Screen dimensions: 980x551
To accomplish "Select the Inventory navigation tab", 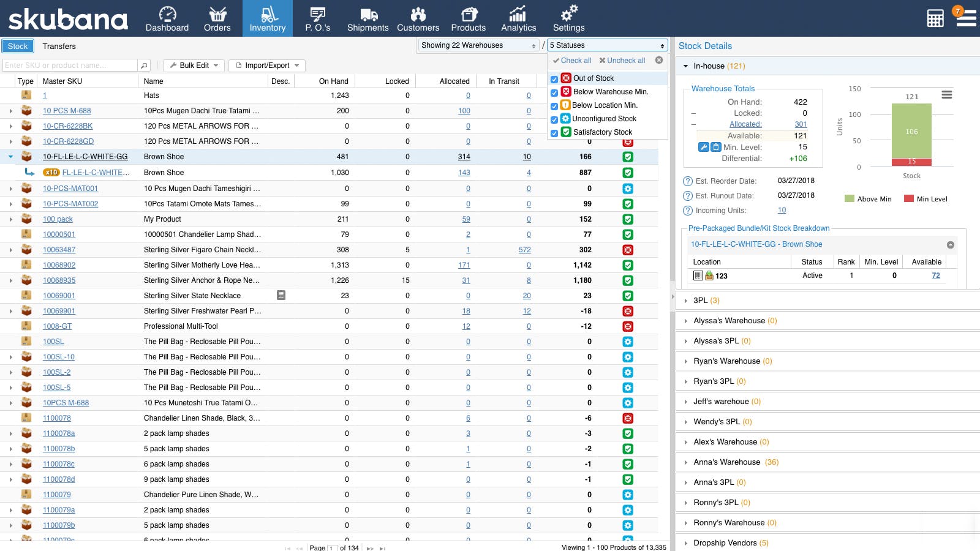I will click(x=268, y=18).
